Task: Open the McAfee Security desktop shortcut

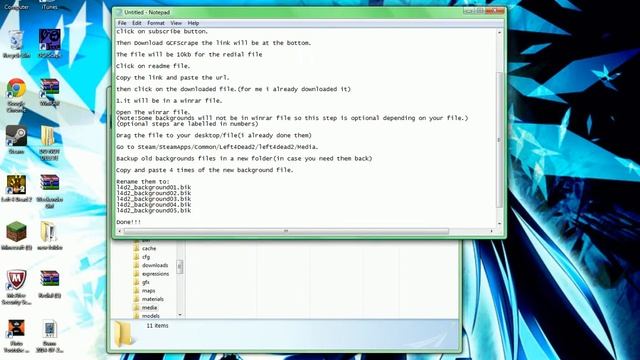Action: [16, 287]
